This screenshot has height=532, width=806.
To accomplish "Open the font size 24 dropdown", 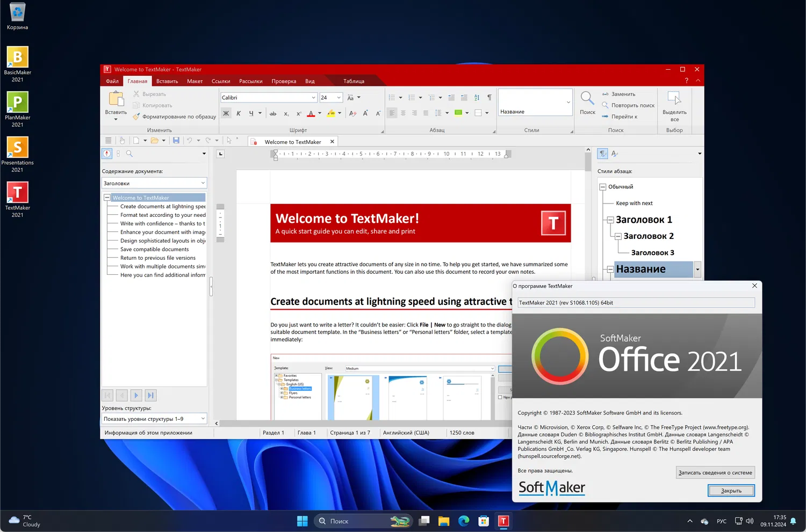I will [x=339, y=98].
